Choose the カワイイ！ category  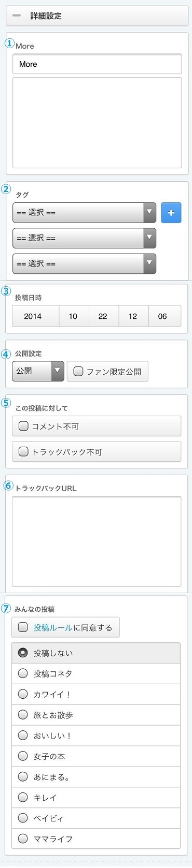[x=96, y=695]
